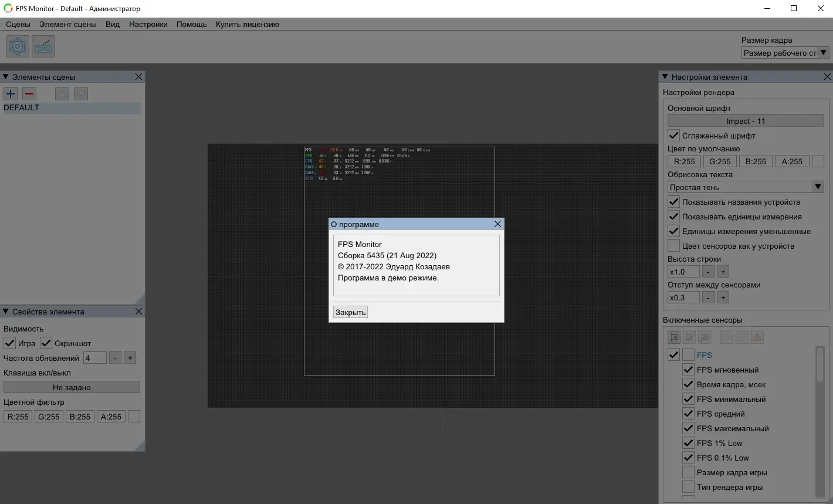The height and width of the screenshot is (504, 833).
Task: Enable the Тип рендера игры sensor
Action: 688,487
